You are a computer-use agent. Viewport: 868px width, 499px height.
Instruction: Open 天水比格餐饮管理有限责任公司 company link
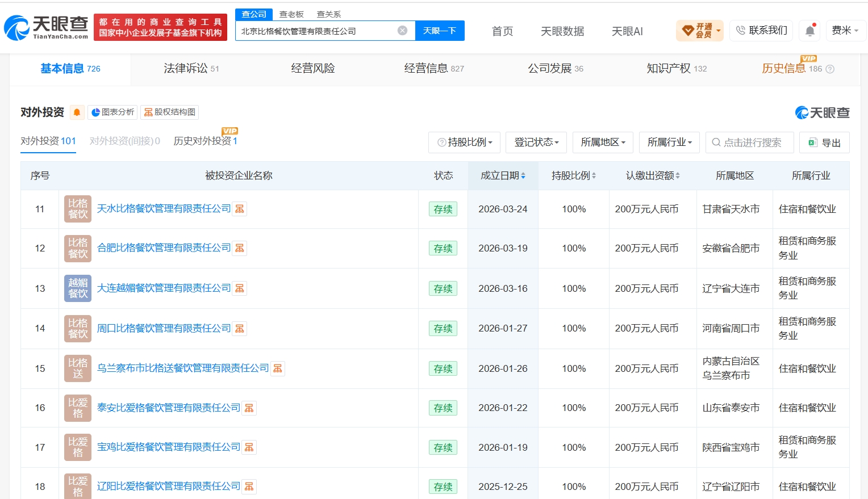coord(164,209)
